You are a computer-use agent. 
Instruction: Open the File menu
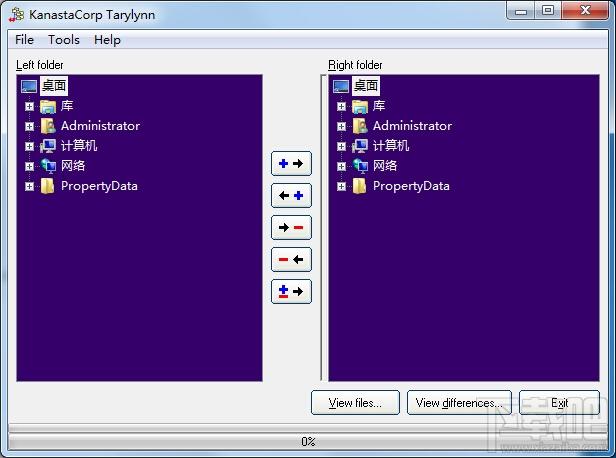(x=24, y=40)
